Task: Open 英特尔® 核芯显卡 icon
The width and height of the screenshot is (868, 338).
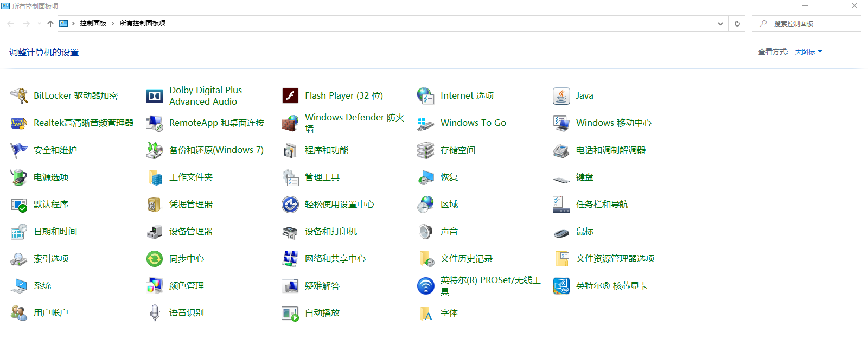Action: tap(561, 286)
